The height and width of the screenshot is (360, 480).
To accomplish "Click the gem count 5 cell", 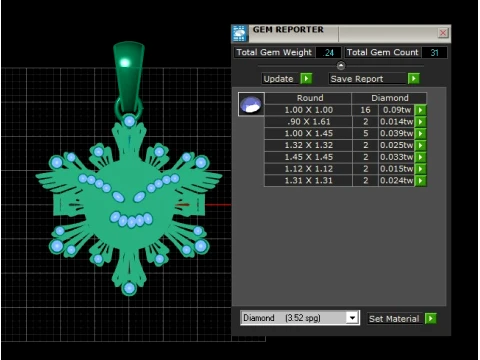I will (365, 133).
